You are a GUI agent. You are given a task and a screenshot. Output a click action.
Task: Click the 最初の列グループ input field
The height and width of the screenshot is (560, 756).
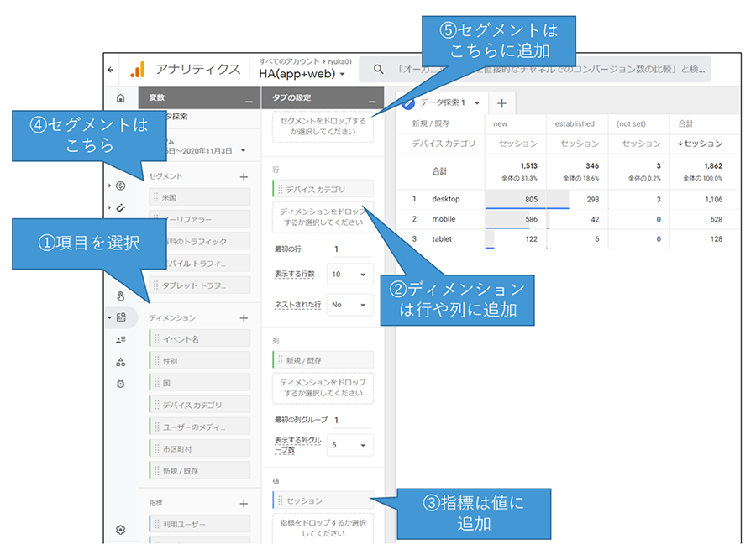pos(352,421)
